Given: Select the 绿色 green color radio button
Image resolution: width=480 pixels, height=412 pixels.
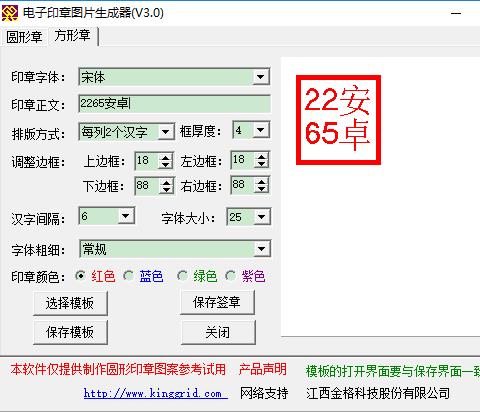Looking at the screenshot, I should [x=182, y=276].
